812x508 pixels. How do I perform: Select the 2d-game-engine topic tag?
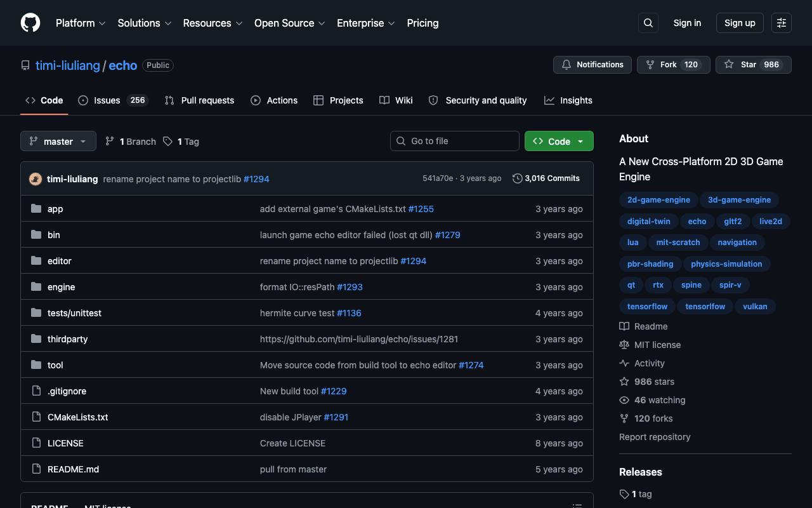click(x=658, y=200)
